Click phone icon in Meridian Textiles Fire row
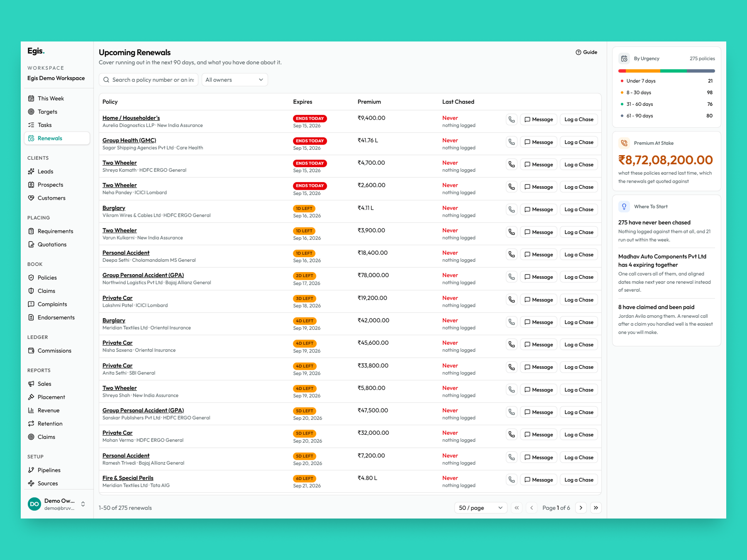The image size is (747, 560). click(x=512, y=480)
